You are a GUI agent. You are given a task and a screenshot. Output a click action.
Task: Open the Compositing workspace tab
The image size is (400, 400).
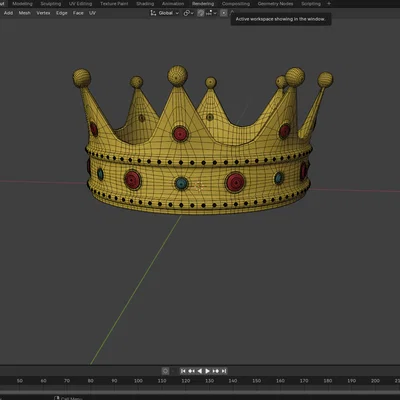[x=236, y=4]
